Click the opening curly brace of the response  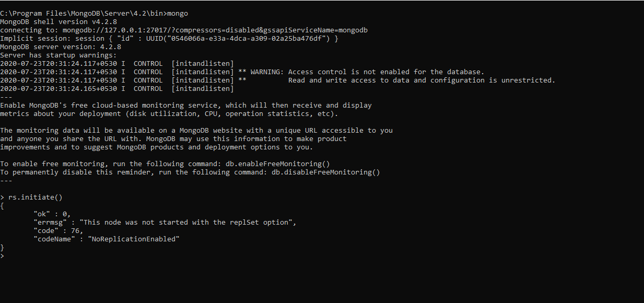coord(3,205)
